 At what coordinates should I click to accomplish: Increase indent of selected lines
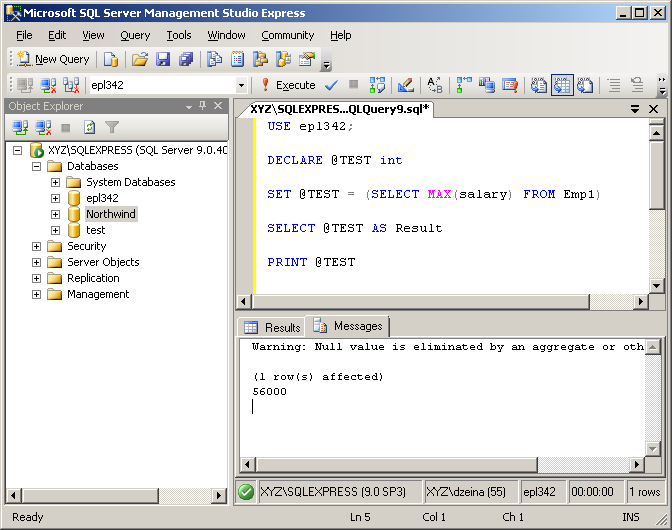[638, 85]
